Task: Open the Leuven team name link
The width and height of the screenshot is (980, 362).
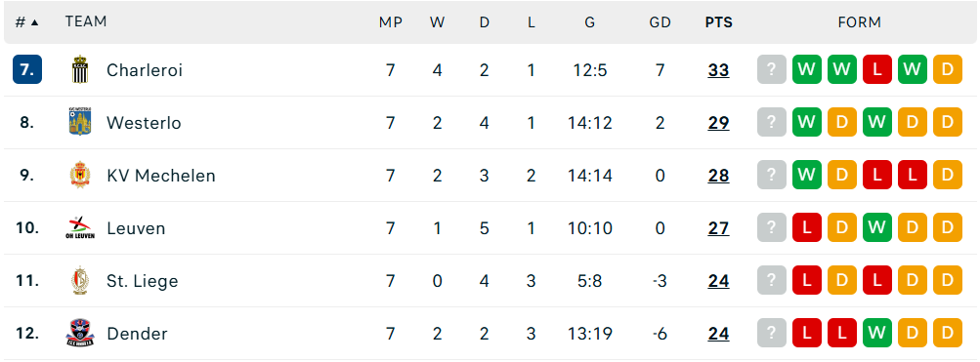Action: click(x=136, y=228)
